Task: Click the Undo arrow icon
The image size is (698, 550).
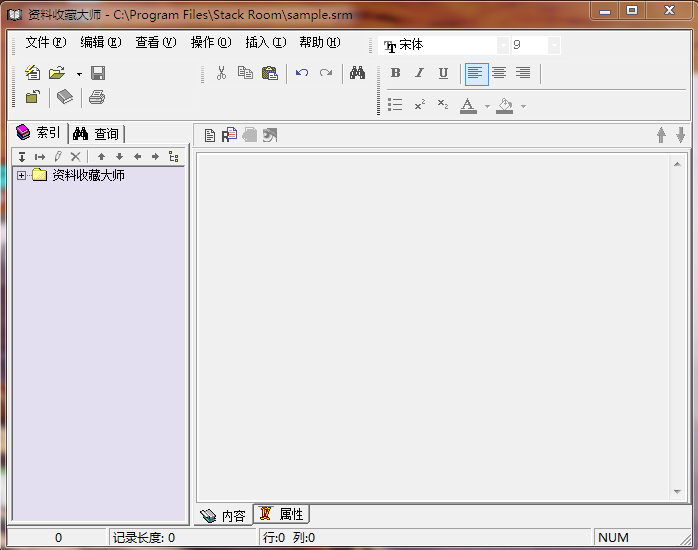Action: pyautogui.click(x=301, y=73)
